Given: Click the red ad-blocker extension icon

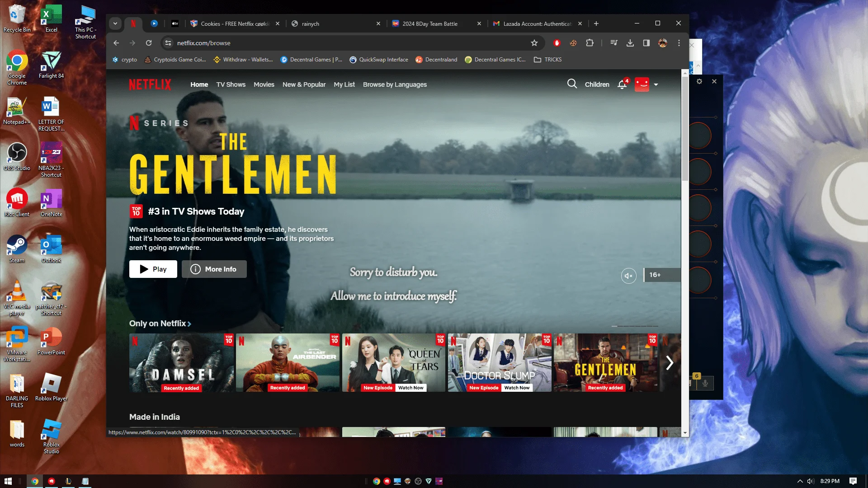Looking at the screenshot, I should click(x=557, y=43).
